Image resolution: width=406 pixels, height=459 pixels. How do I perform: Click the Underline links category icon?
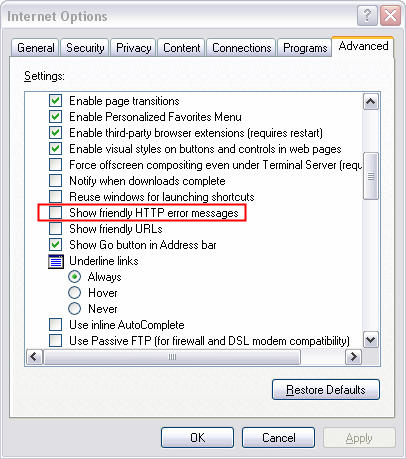click(56, 261)
